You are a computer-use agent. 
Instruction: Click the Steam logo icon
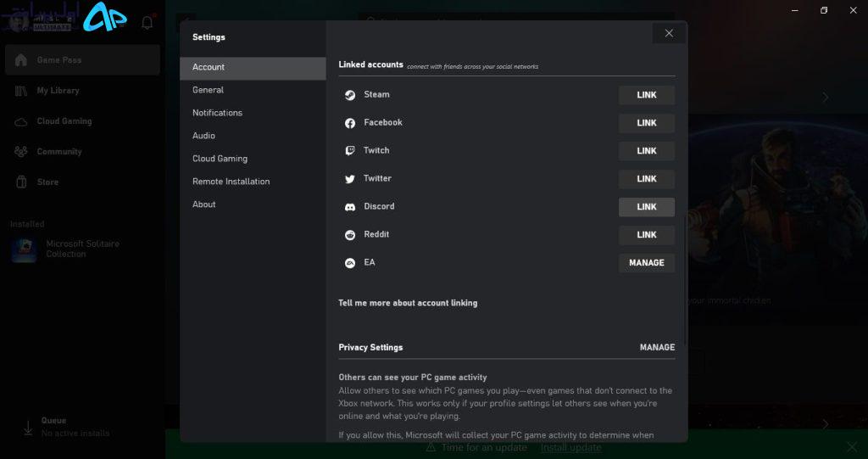350,95
